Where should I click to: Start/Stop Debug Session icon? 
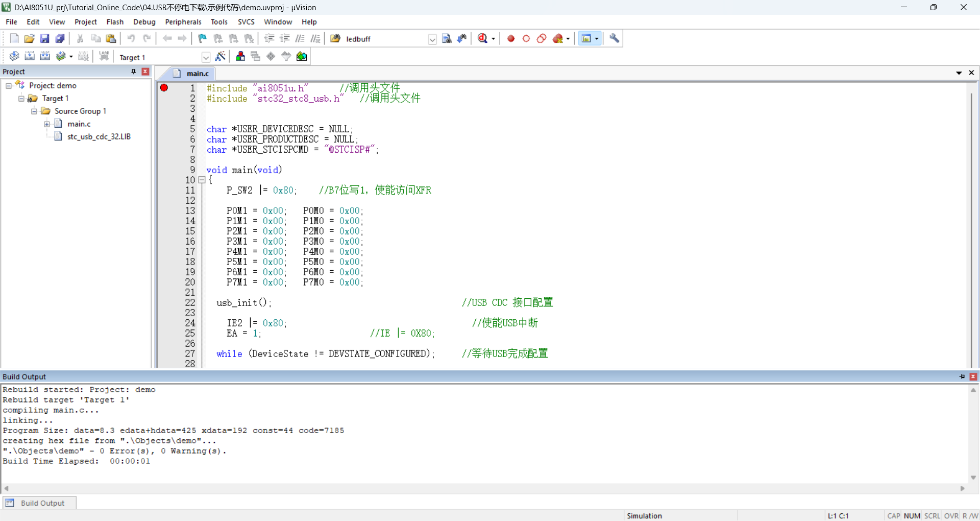pos(483,38)
